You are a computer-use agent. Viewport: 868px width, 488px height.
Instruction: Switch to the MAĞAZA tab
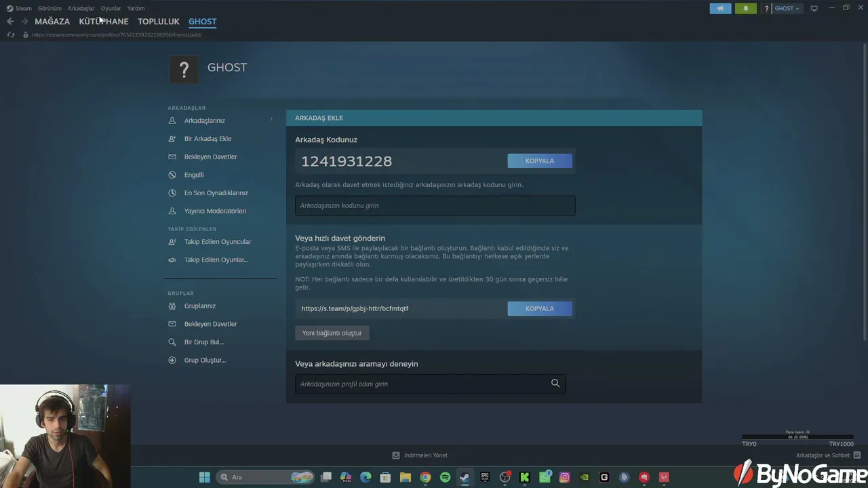(52, 22)
